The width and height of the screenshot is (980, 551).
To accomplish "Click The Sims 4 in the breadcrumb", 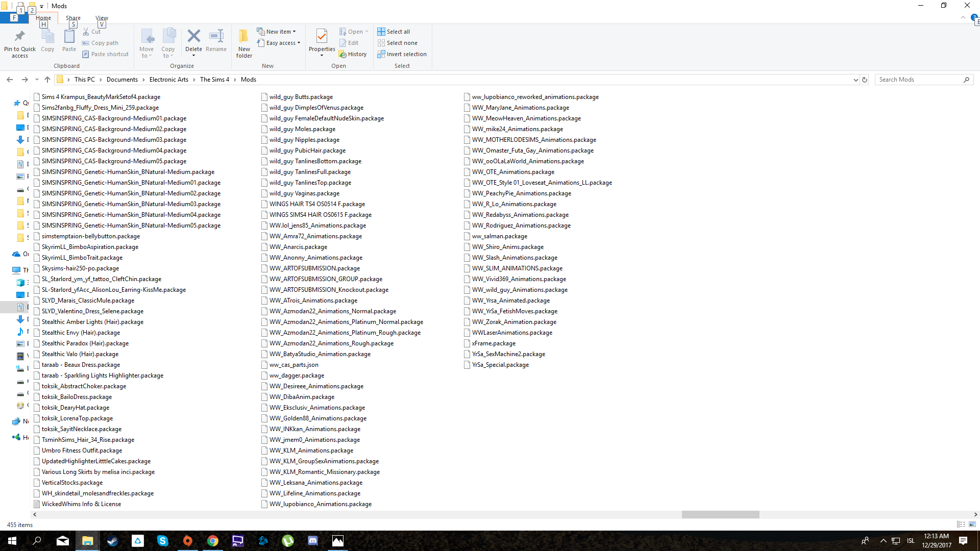I will point(214,80).
